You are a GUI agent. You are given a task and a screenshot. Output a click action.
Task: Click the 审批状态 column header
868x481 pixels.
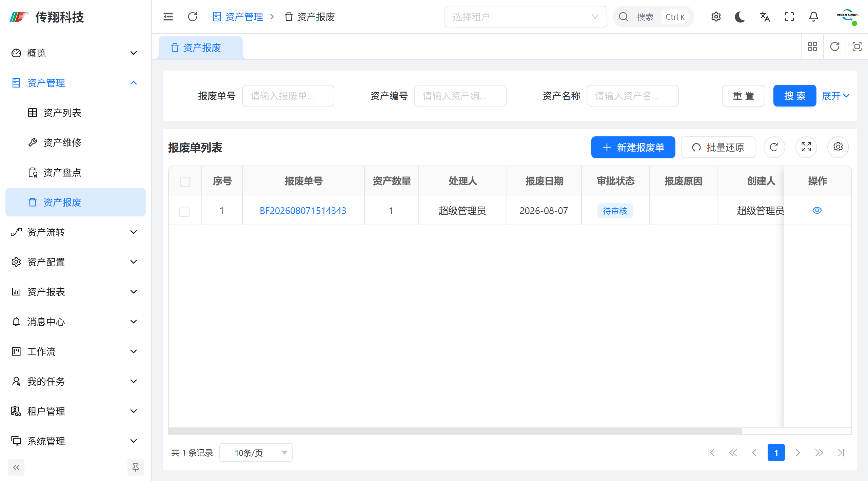pyautogui.click(x=615, y=181)
